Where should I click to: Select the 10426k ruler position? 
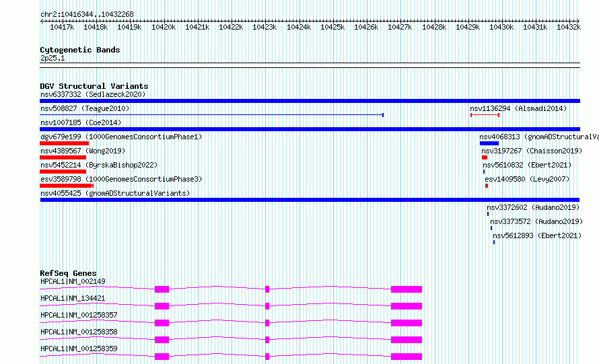366,27
